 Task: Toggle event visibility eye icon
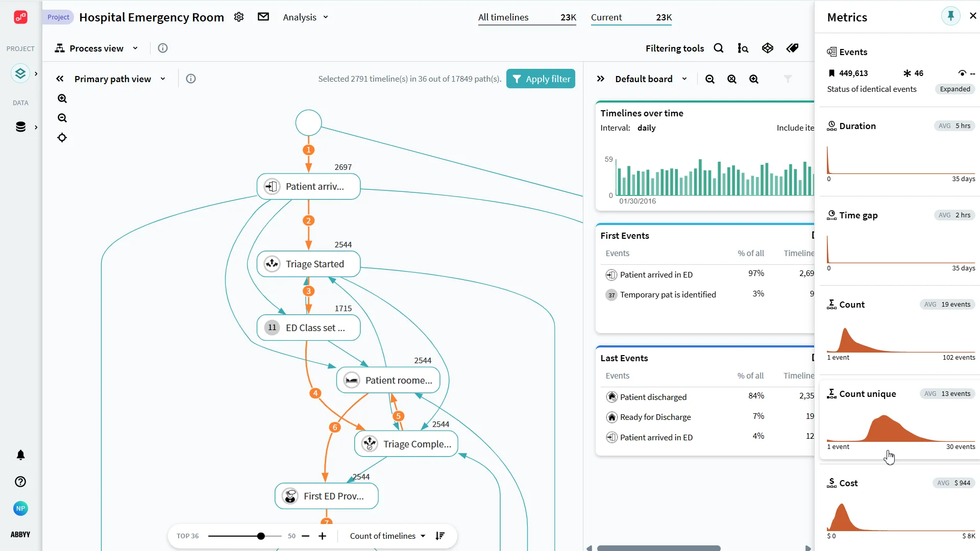962,73
